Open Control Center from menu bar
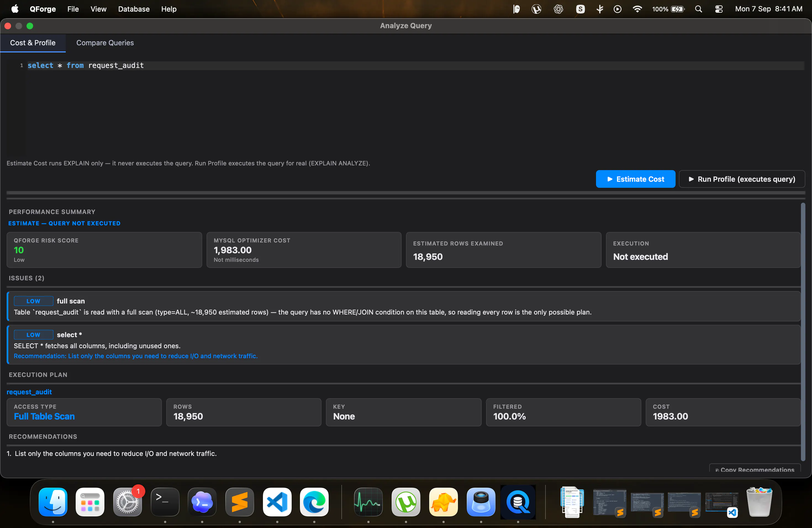 tap(719, 9)
